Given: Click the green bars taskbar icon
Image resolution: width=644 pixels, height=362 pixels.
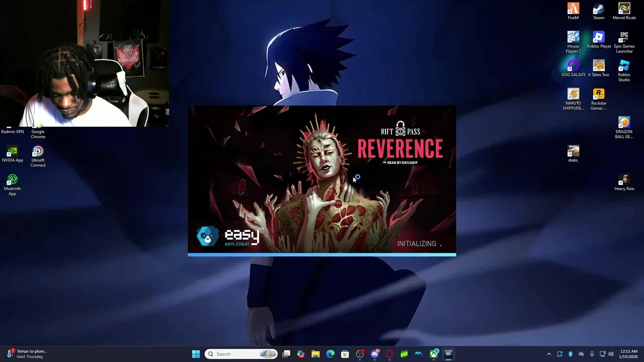Looking at the screenshot, I should pyautogui.click(x=404, y=354).
